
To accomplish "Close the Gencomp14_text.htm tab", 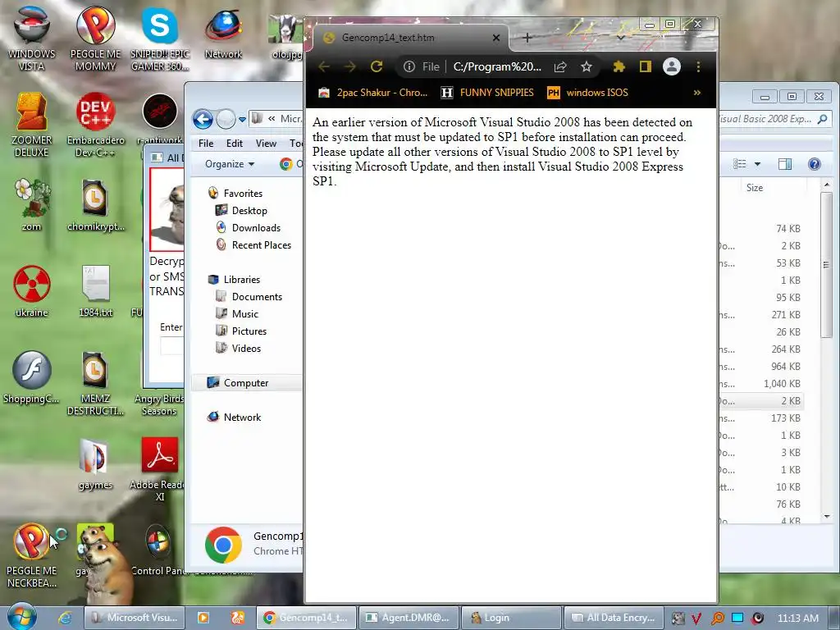I will tap(496, 38).
